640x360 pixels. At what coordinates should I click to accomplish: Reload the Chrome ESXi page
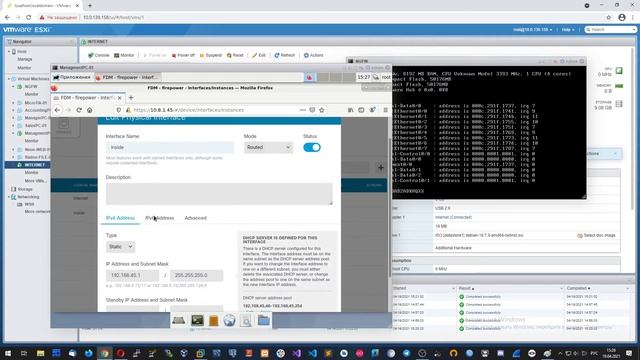click(29, 18)
